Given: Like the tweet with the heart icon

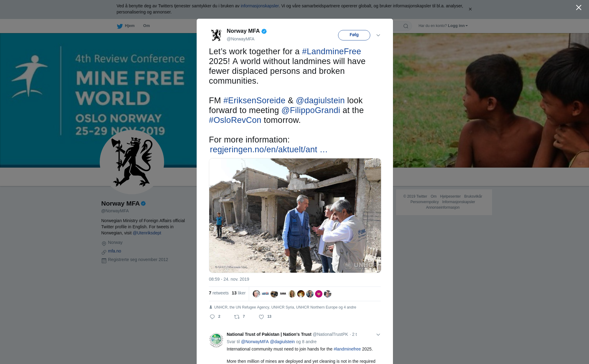Looking at the screenshot, I should pos(261,317).
